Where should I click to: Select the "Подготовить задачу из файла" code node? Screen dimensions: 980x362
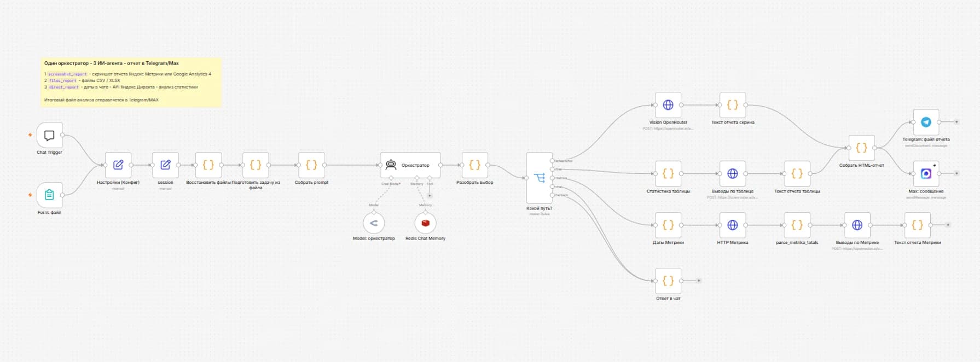[x=256, y=165]
